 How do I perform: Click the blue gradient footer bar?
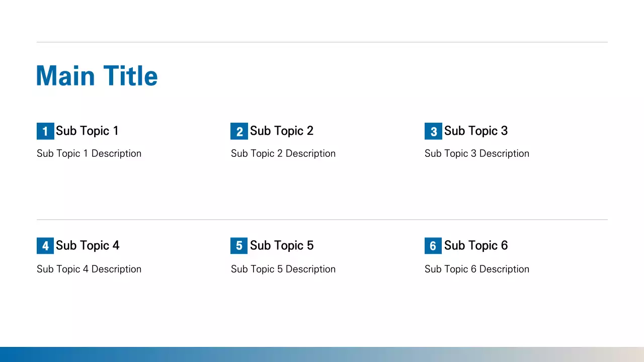(322, 354)
